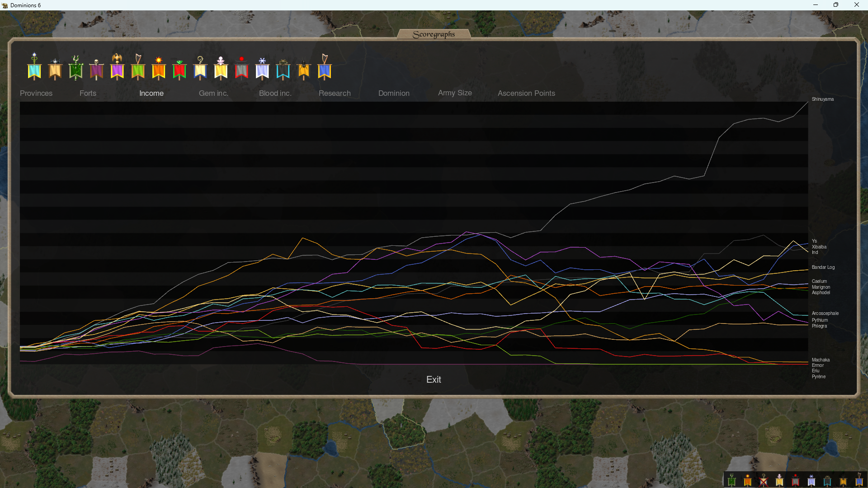The image size is (868, 488).
Task: Toggle the white banner with snowflake
Action: coord(262,69)
